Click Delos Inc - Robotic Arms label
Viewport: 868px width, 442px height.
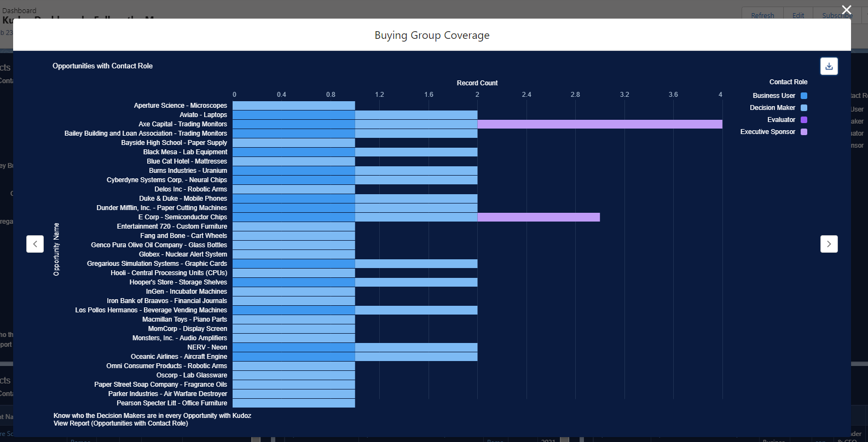(x=190, y=189)
